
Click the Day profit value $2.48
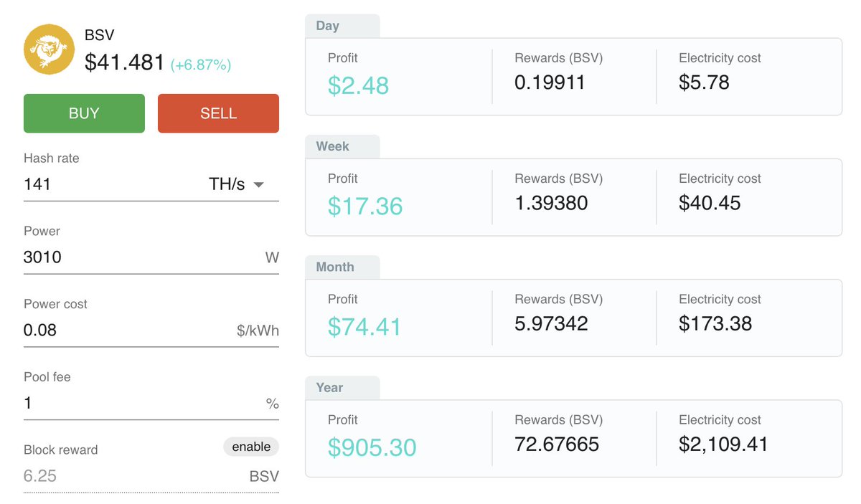358,85
